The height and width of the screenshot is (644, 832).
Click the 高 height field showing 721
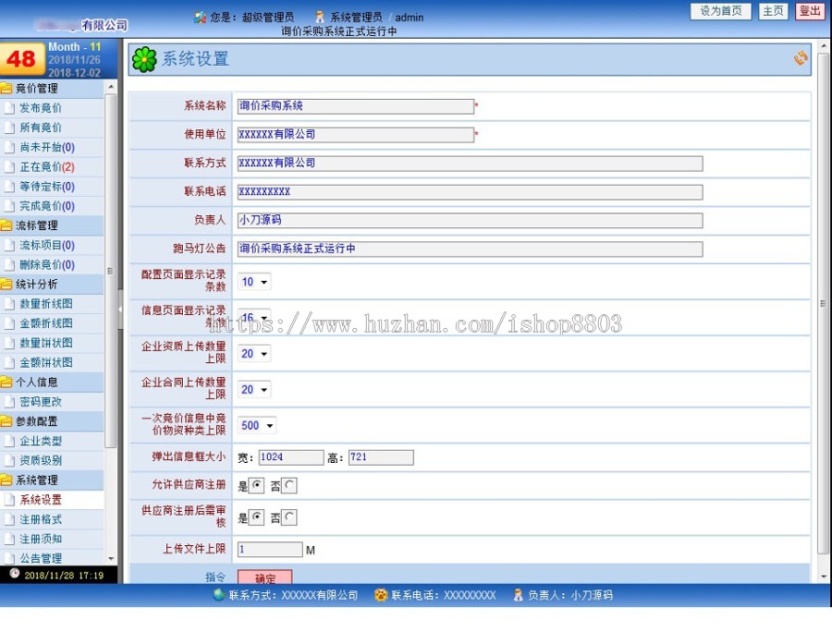[x=381, y=457]
